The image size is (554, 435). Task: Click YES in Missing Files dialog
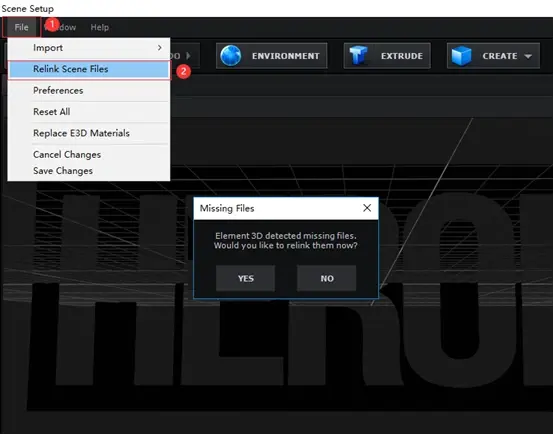click(x=246, y=278)
